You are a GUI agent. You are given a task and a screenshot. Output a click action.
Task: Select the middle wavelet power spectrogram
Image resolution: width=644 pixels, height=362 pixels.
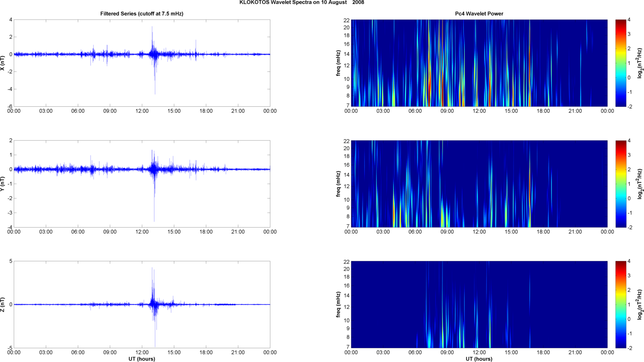pos(479,184)
